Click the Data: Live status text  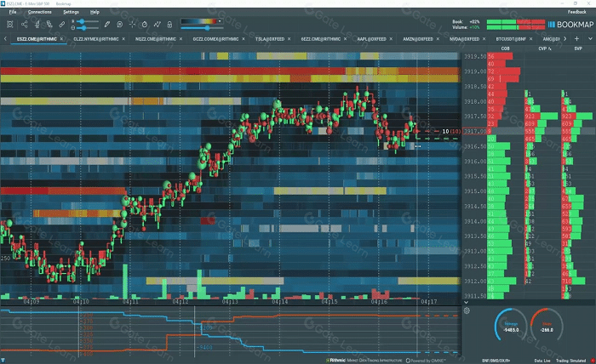542,361
